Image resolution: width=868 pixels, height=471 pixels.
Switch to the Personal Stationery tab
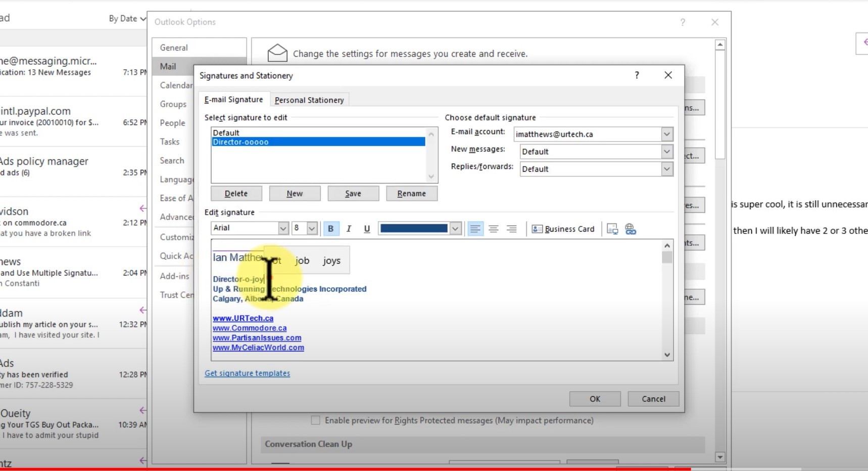pyautogui.click(x=309, y=100)
